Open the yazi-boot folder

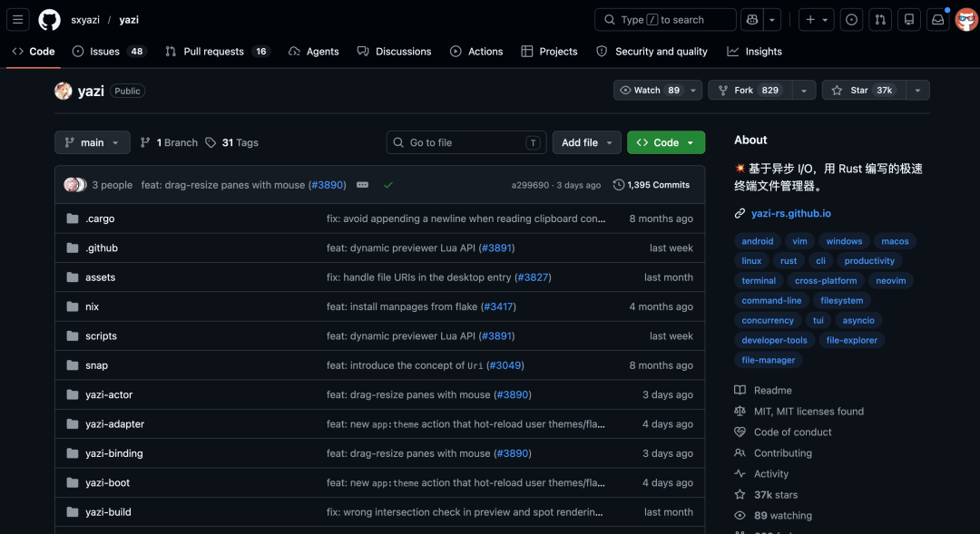107,483
